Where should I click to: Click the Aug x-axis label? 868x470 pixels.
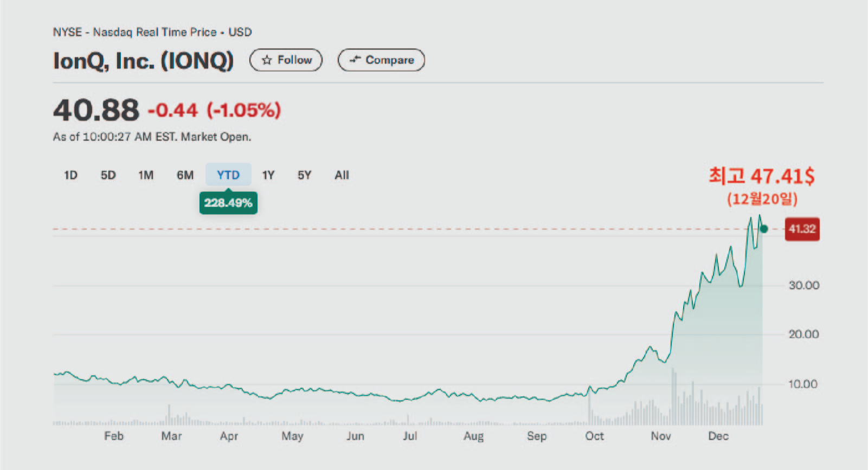(x=473, y=436)
